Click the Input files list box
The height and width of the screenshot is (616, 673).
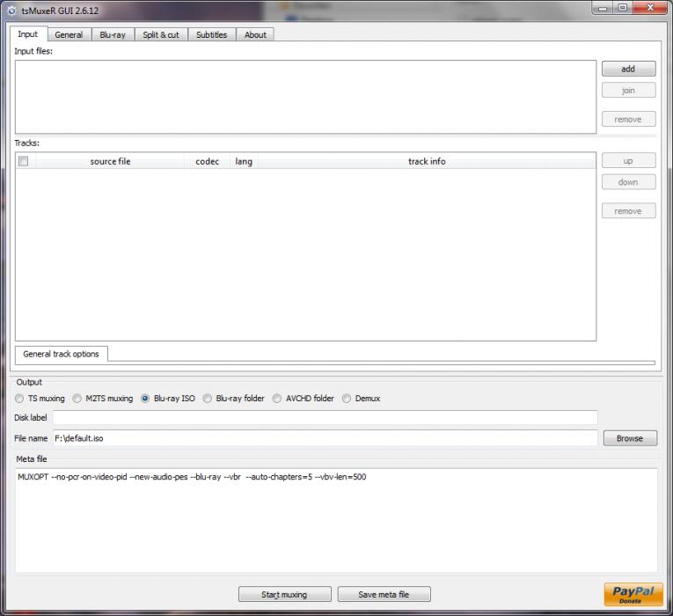point(305,97)
